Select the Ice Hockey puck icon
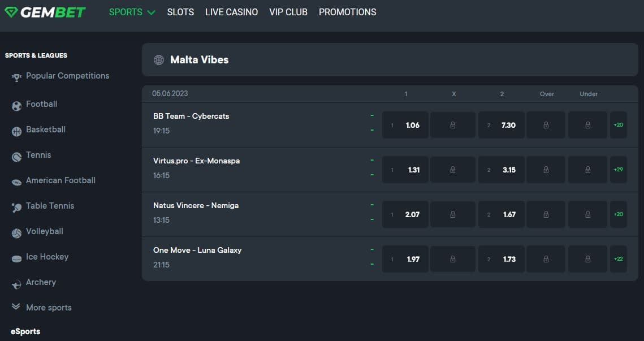The image size is (644, 341). click(16, 257)
